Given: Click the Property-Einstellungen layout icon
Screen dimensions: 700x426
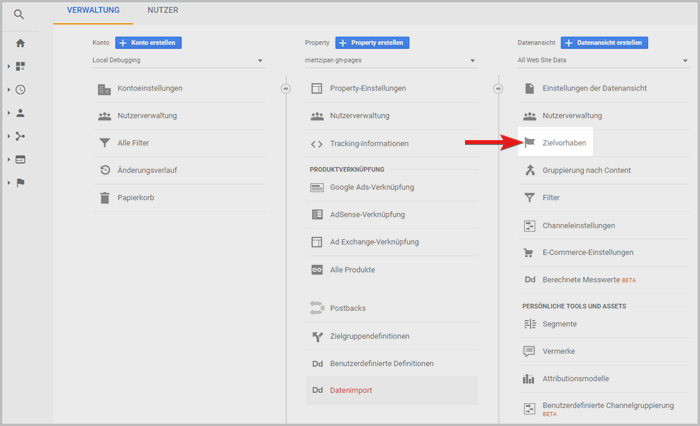Looking at the screenshot, I should [x=317, y=88].
